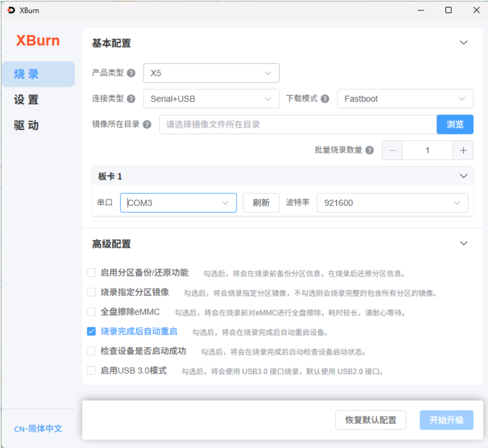The width and height of the screenshot is (488, 448).
Task: Click help icon next to 批量烧录数量
Action: 369,150
